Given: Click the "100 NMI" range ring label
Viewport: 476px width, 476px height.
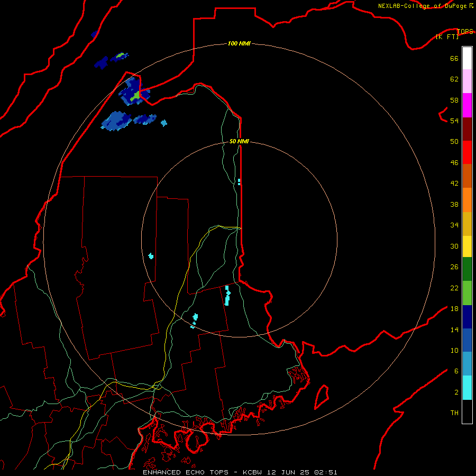Looking at the screenshot, I should coord(239,43).
